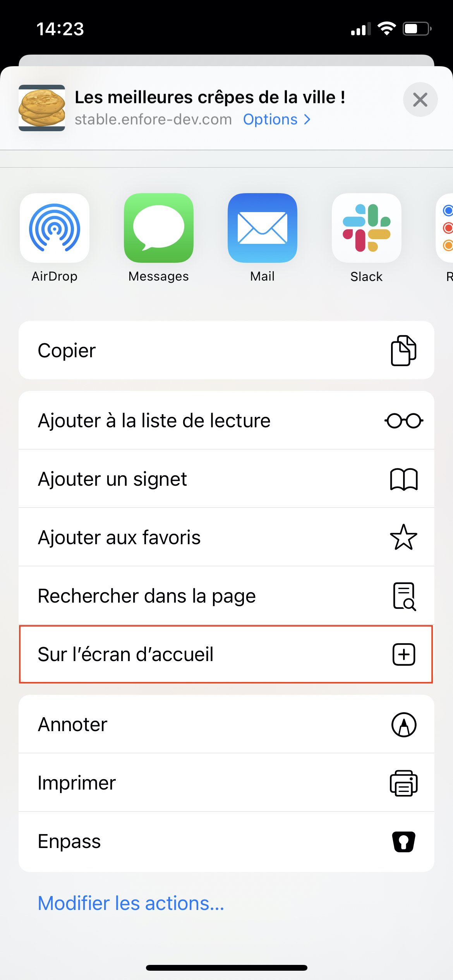Tap the bookmark open-book icon

pyautogui.click(x=404, y=479)
